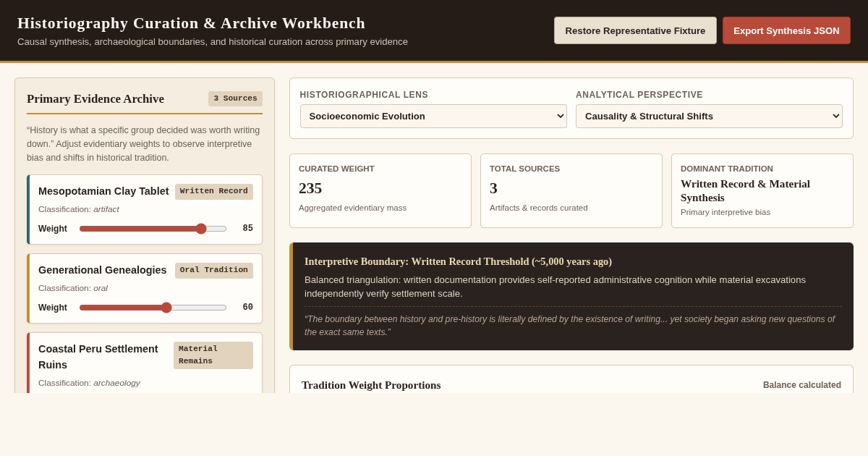Screen dimensions: 868x456
Task: Click Written Record & Material Synthesis text
Action: [745, 191]
